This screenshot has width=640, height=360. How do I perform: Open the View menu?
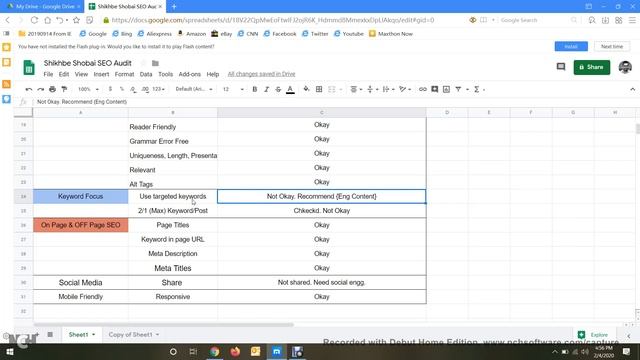[81, 74]
